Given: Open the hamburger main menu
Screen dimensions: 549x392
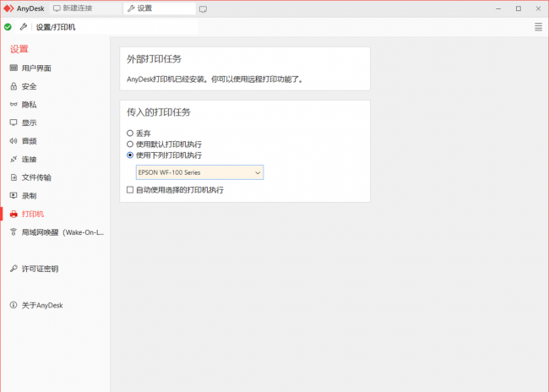Looking at the screenshot, I should click(538, 27).
